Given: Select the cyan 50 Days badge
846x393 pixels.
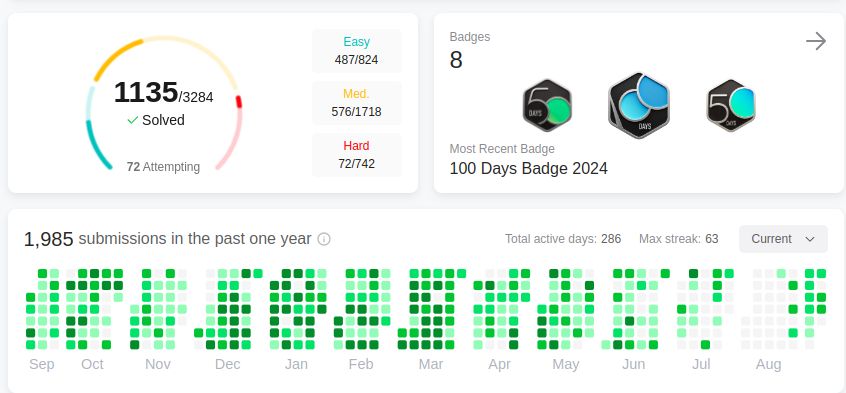Looking at the screenshot, I should pos(731,105).
